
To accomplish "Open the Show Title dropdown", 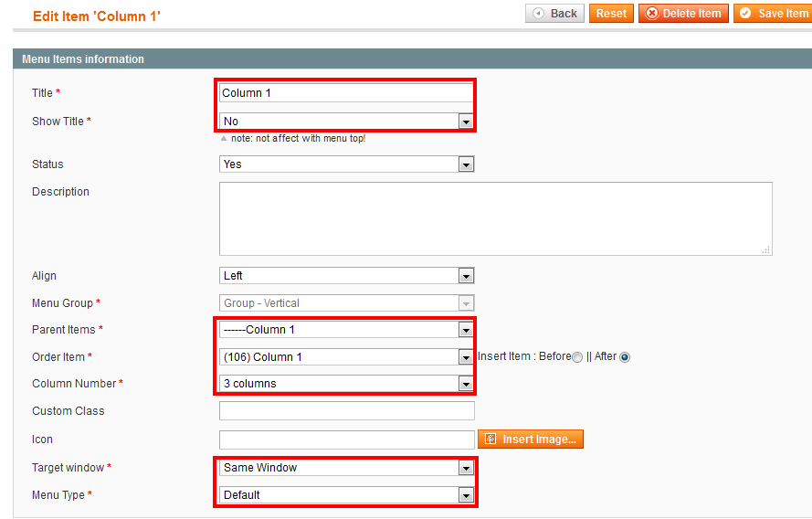I will [x=346, y=122].
